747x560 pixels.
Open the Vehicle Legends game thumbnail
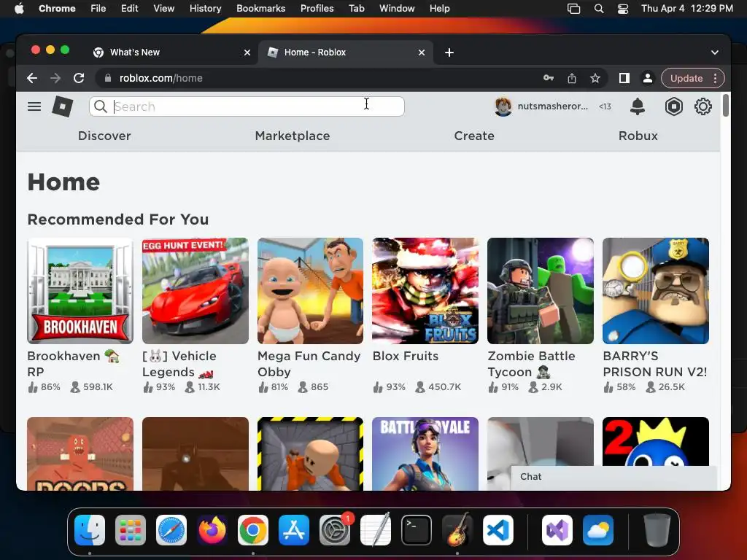click(x=196, y=291)
